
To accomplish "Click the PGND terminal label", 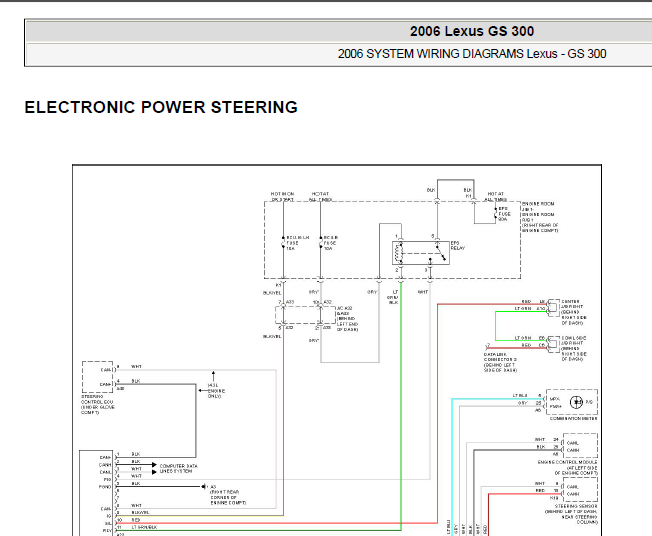I will point(105,487).
